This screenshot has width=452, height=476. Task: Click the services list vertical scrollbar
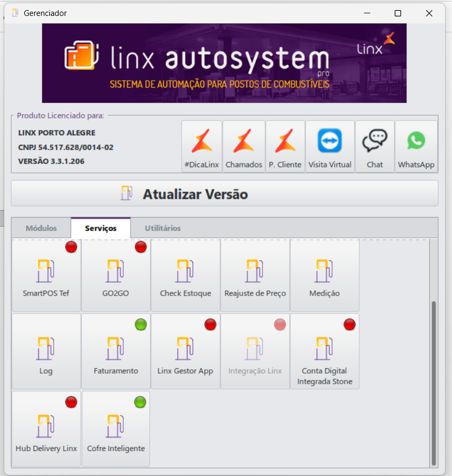(434, 383)
